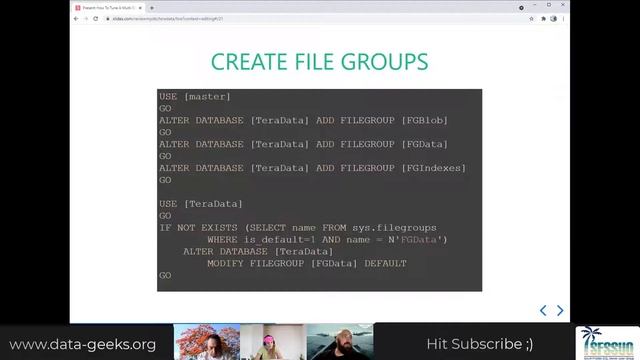This screenshot has height=360, width=640.
Task: Click the ADD FILEGROUP [FGIndexes] line
Action: 313,168
